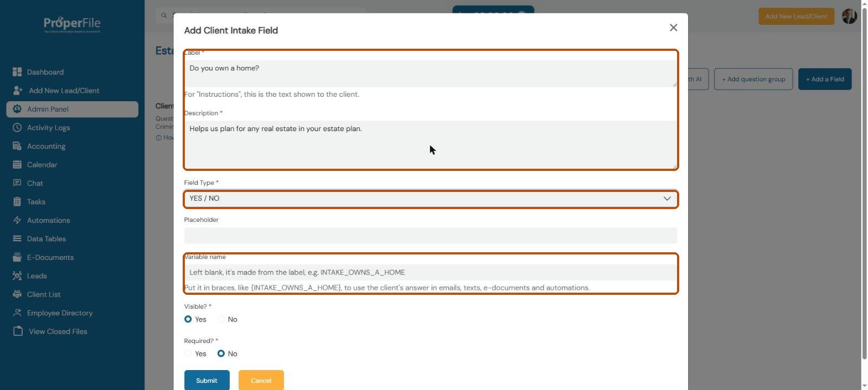Click the Calendar icon in sidebar
Viewport: 868px width, 390px height.
coord(17,165)
